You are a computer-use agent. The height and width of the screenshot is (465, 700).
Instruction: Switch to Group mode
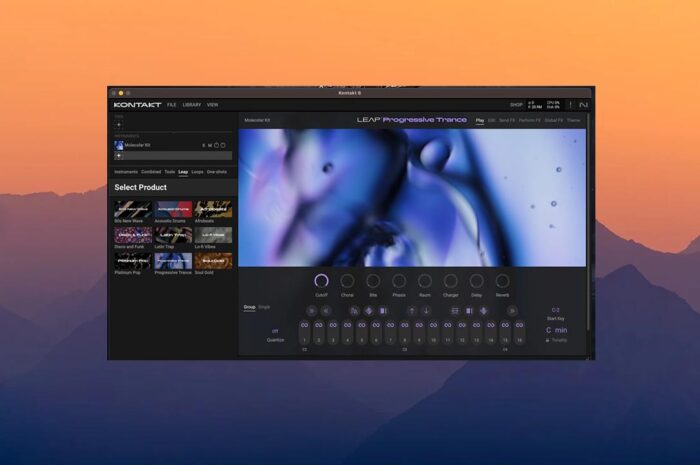249,307
